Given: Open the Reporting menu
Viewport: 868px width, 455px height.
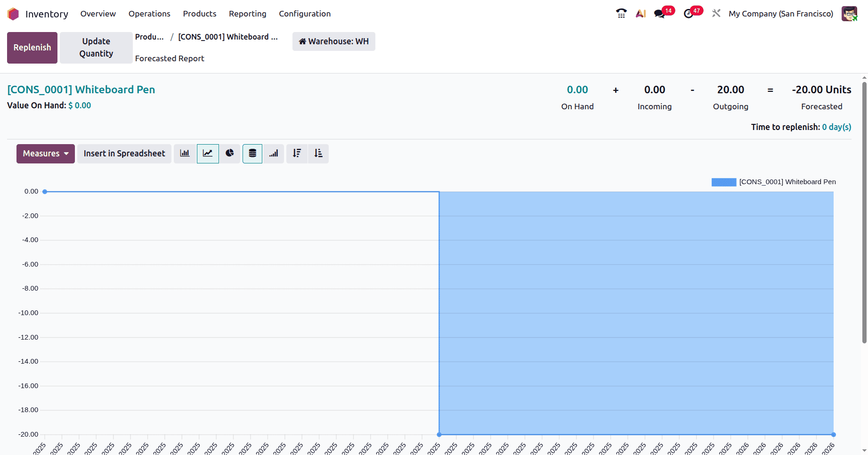Looking at the screenshot, I should click(247, 14).
